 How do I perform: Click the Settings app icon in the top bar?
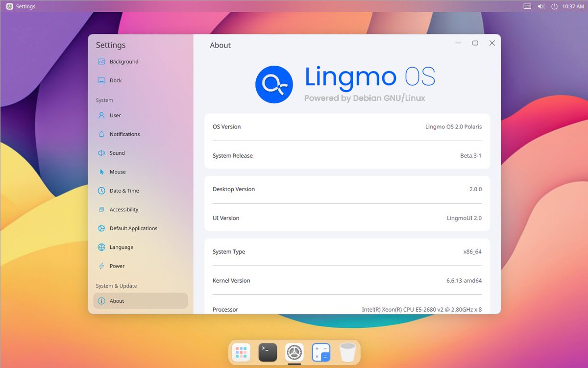click(x=9, y=6)
